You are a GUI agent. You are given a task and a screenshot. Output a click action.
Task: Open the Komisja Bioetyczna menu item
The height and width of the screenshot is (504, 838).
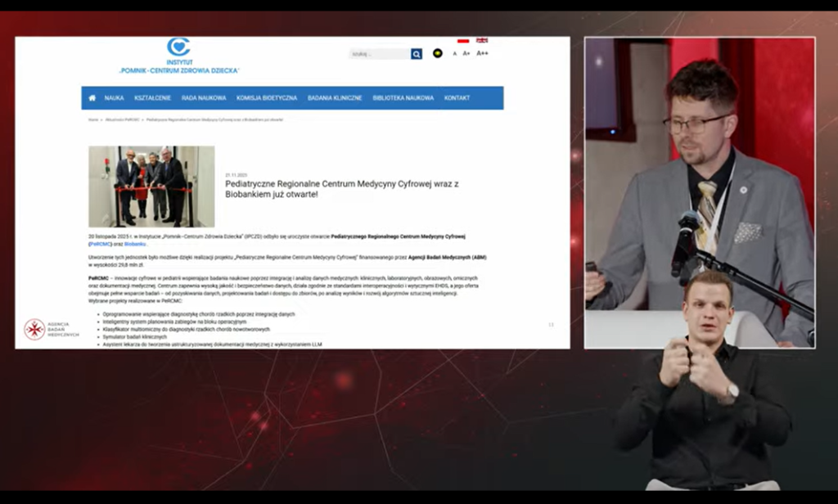pyautogui.click(x=267, y=98)
